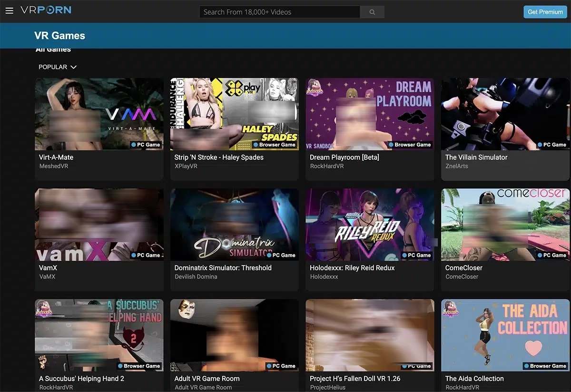Image resolution: width=571 pixels, height=392 pixels.
Task: Open the ComeCloser game page
Action: 463,267
